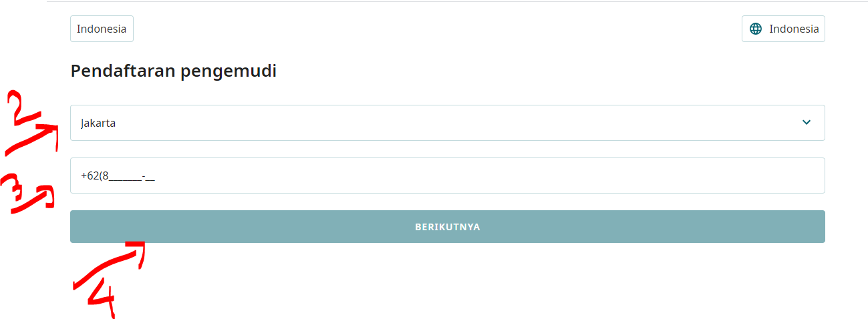Image resolution: width=868 pixels, height=319 pixels.
Task: Click the +62(8 prefix text in phone field
Action: pyautogui.click(x=94, y=176)
